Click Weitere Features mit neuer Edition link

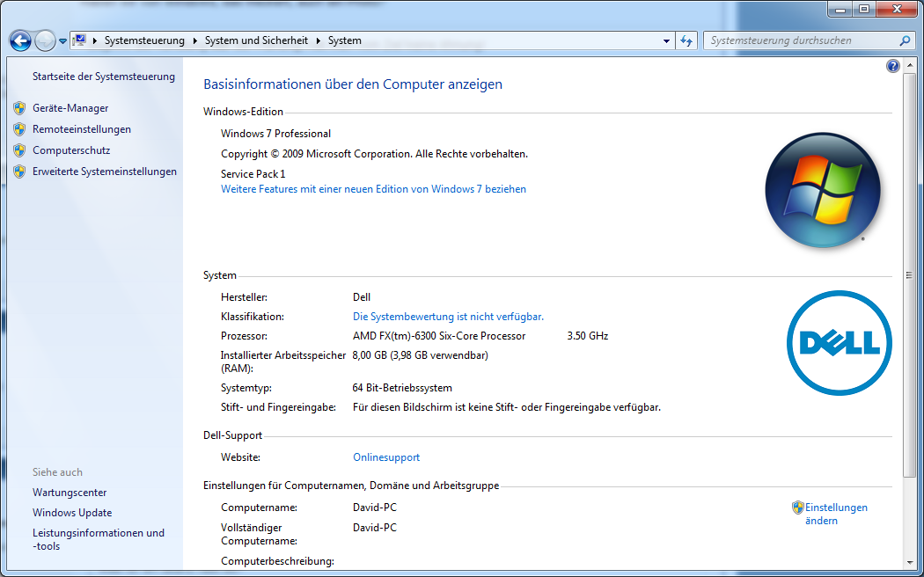point(374,189)
